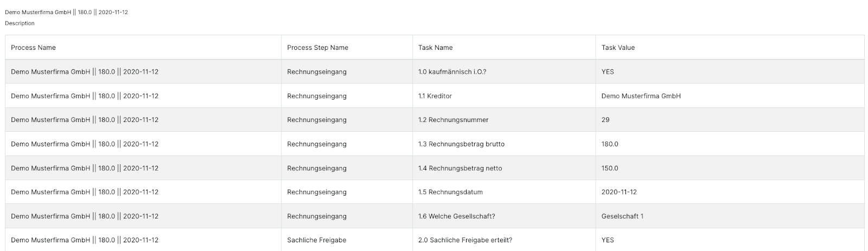868x251 pixels.
Task: Select the value 'Geselschaft 1'
Action: pos(622,216)
